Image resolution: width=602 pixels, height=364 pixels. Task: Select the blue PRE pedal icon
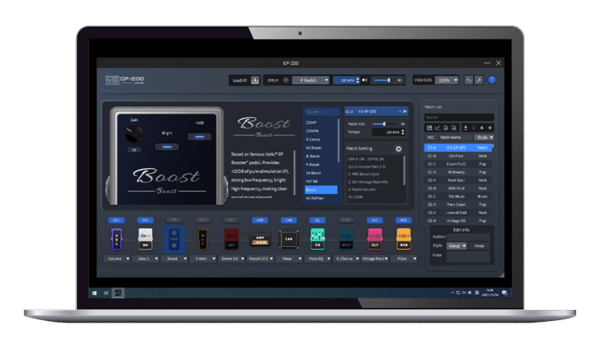click(x=174, y=240)
